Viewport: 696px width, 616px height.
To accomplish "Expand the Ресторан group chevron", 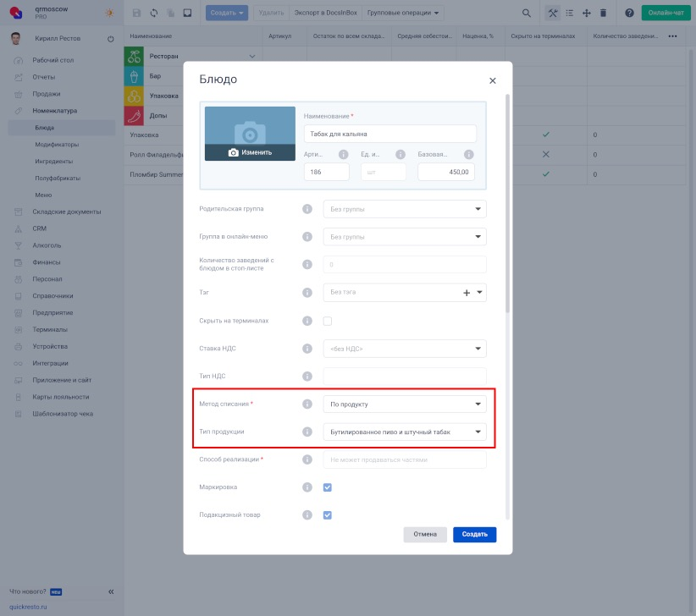I will (252, 57).
